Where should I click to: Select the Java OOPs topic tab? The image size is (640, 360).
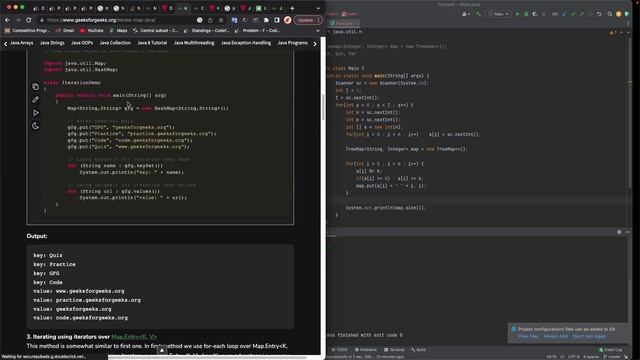[82, 43]
